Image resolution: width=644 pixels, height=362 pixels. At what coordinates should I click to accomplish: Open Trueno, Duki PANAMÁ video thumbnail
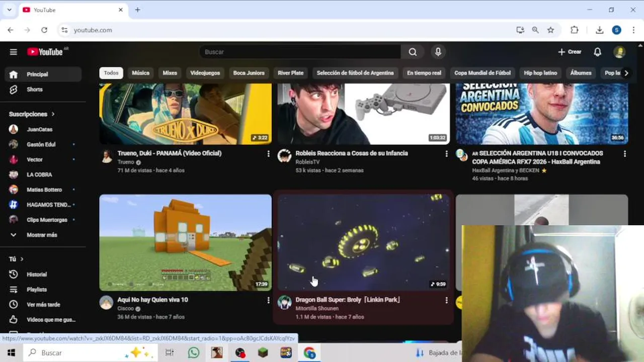(x=186, y=114)
